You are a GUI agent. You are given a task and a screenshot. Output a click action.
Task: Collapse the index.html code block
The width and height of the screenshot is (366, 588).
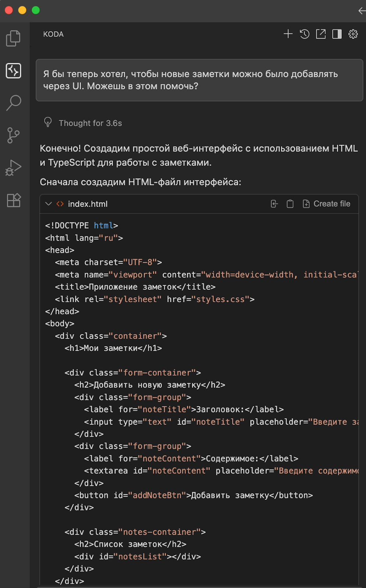48,204
